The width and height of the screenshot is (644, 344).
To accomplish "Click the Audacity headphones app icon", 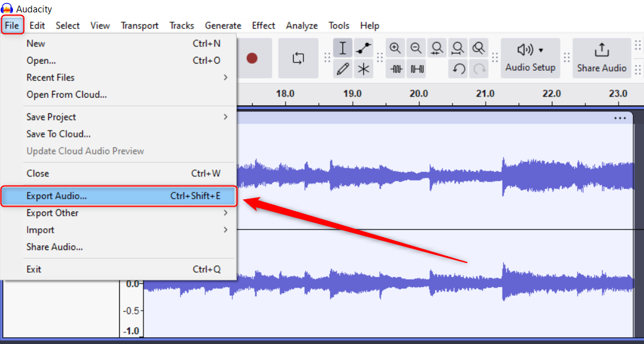I will pos(7,8).
